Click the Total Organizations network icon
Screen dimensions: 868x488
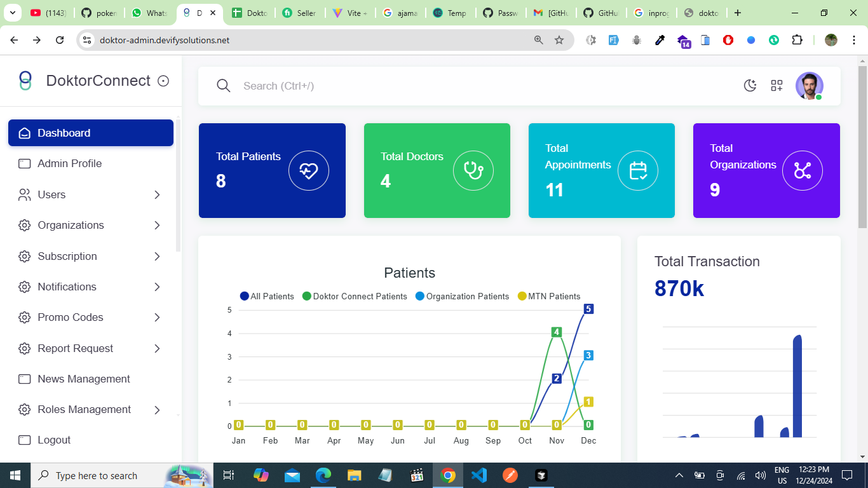point(803,170)
